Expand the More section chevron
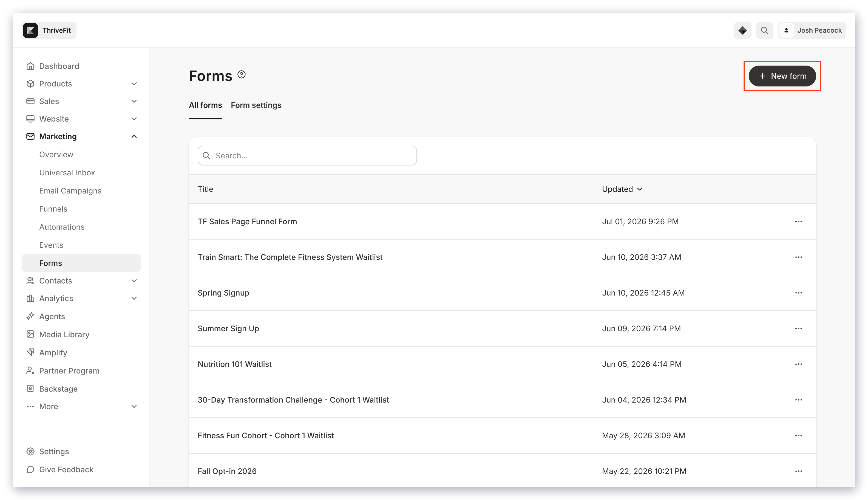This screenshot has height=500, width=868. (134, 407)
